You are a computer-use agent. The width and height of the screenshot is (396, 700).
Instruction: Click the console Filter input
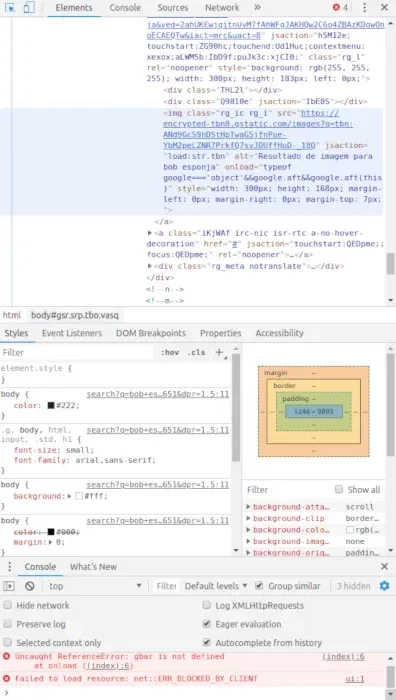tap(166, 586)
